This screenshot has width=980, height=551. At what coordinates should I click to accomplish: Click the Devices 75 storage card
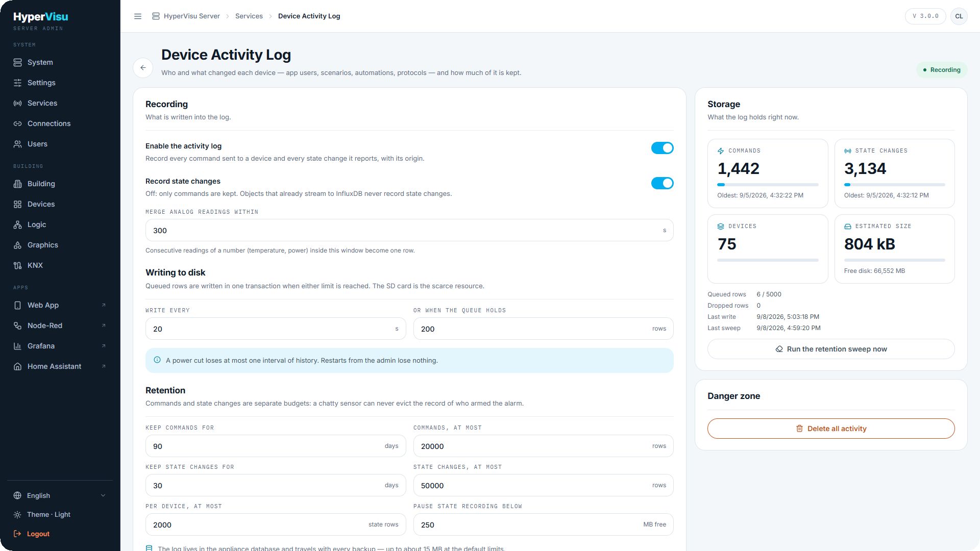[768, 249]
